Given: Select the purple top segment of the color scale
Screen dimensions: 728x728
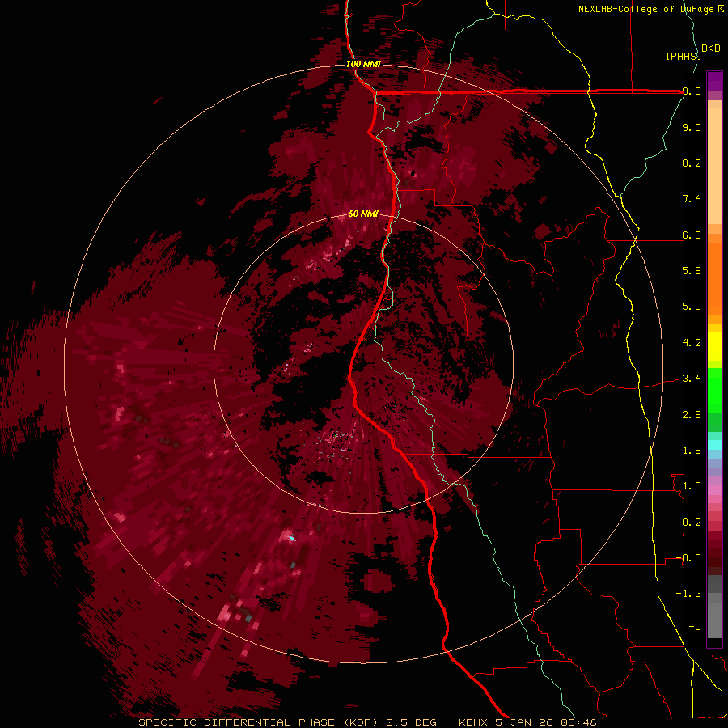Looking at the screenshot, I should click(x=714, y=81).
